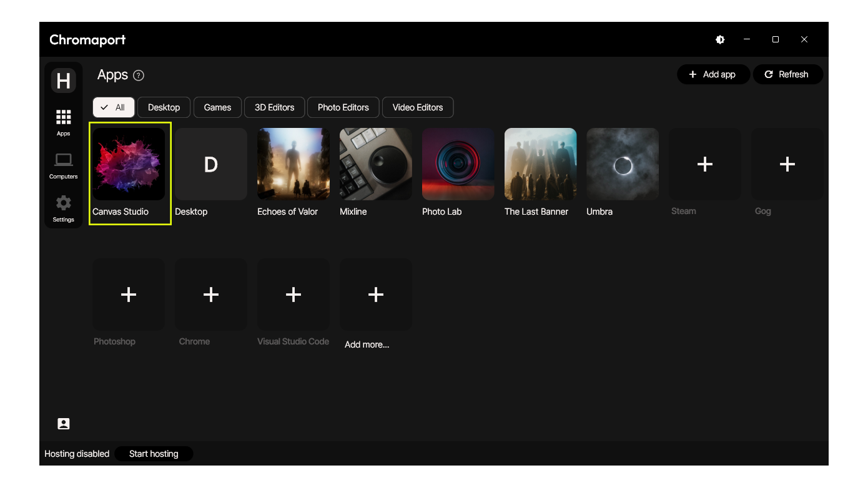Add Photoshop using its plus tile
The height and width of the screenshot is (488, 868).
(129, 295)
